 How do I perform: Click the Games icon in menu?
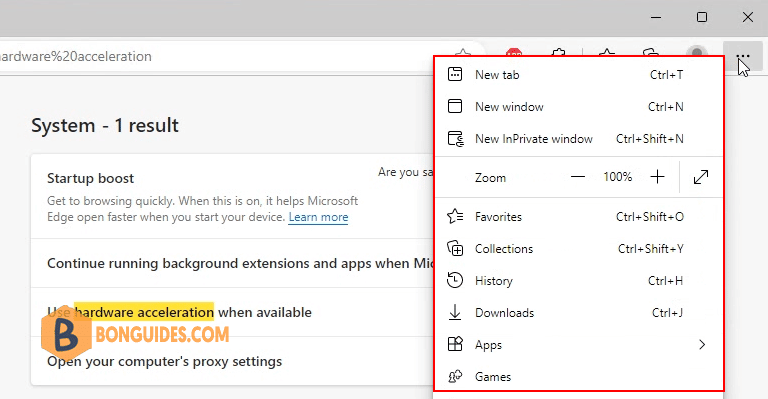point(455,376)
